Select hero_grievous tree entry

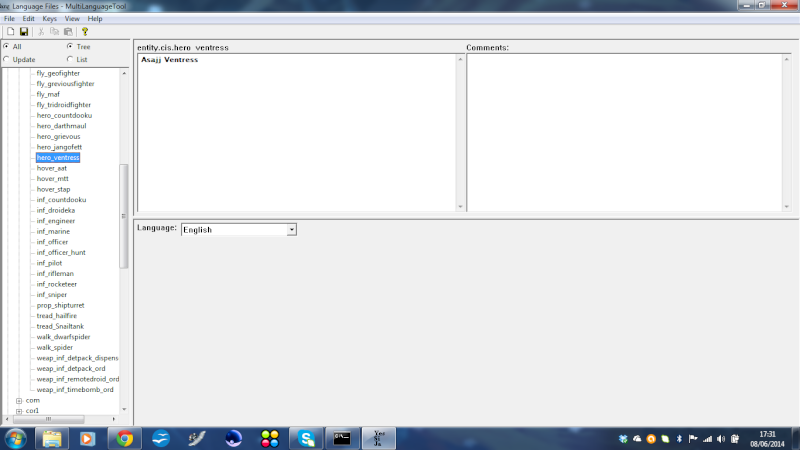[x=58, y=137]
